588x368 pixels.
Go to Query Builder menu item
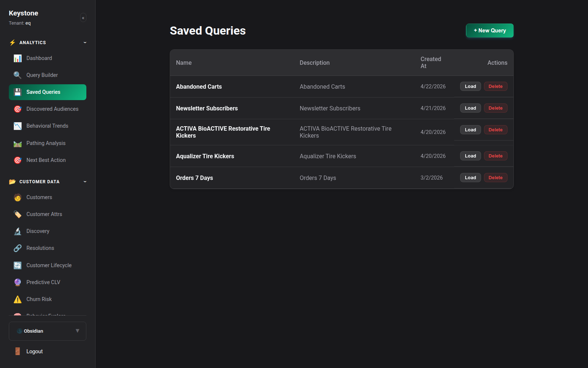(47, 75)
